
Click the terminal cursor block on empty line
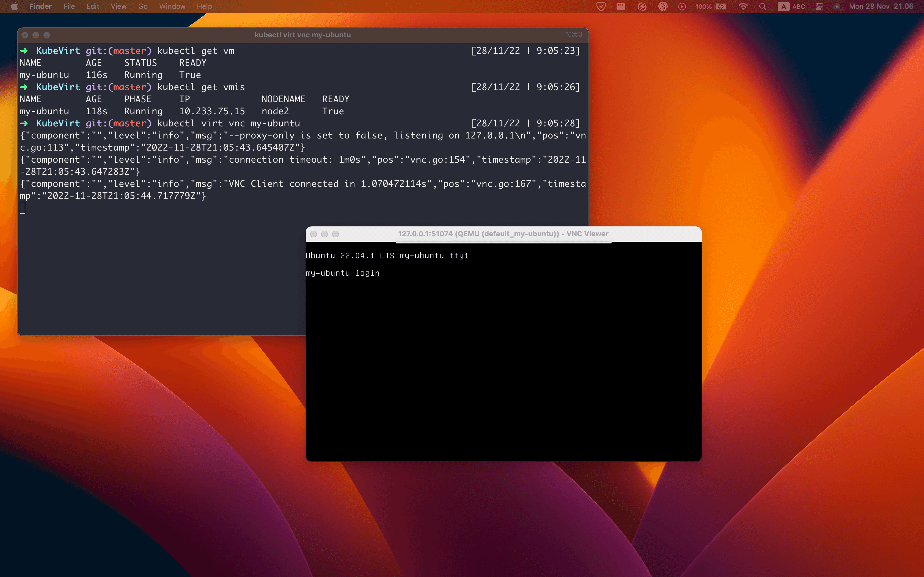tap(23, 208)
